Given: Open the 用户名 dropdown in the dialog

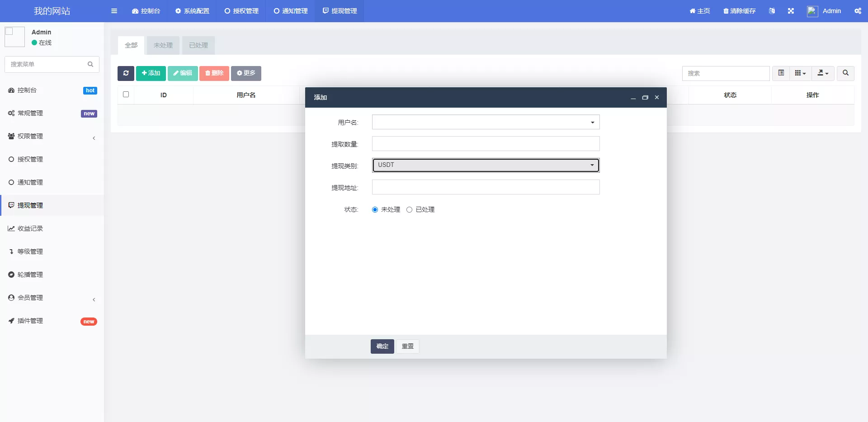Looking at the screenshot, I should tap(486, 122).
